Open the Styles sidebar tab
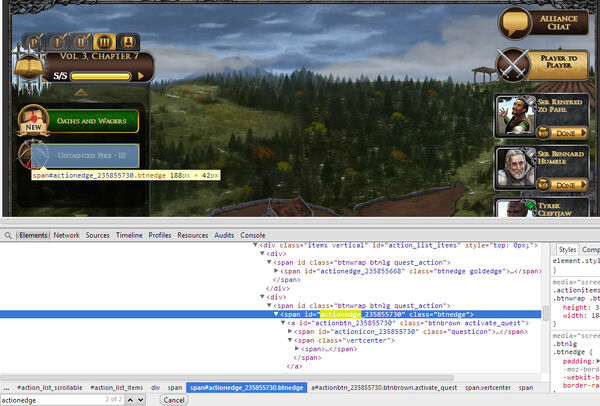Screen dimensions: 600x406 (x=567, y=250)
